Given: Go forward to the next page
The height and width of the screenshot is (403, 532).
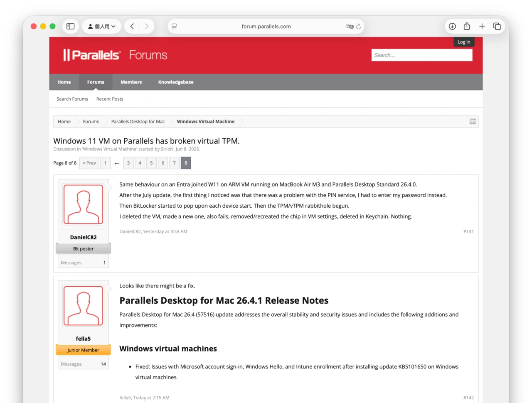Looking at the screenshot, I should pyautogui.click(x=147, y=26).
